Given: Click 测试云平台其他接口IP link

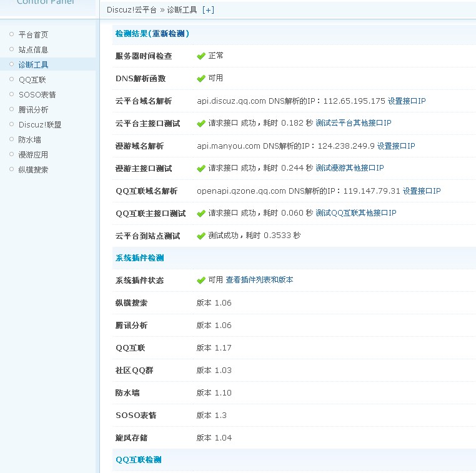Looking at the screenshot, I should (354, 123).
